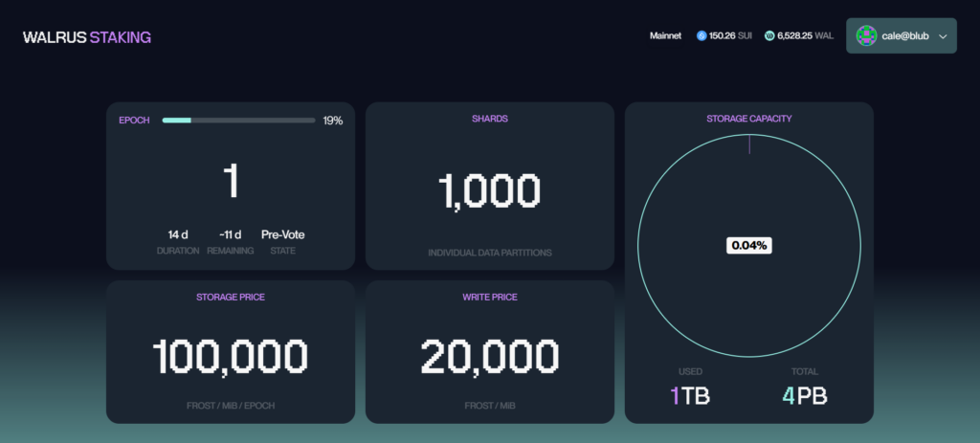
Task: Click the USED label
Action: (x=691, y=372)
